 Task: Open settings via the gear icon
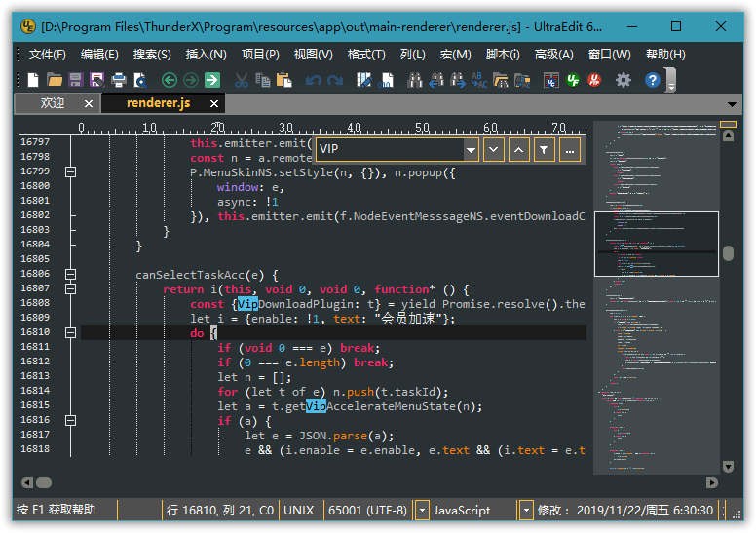[624, 80]
